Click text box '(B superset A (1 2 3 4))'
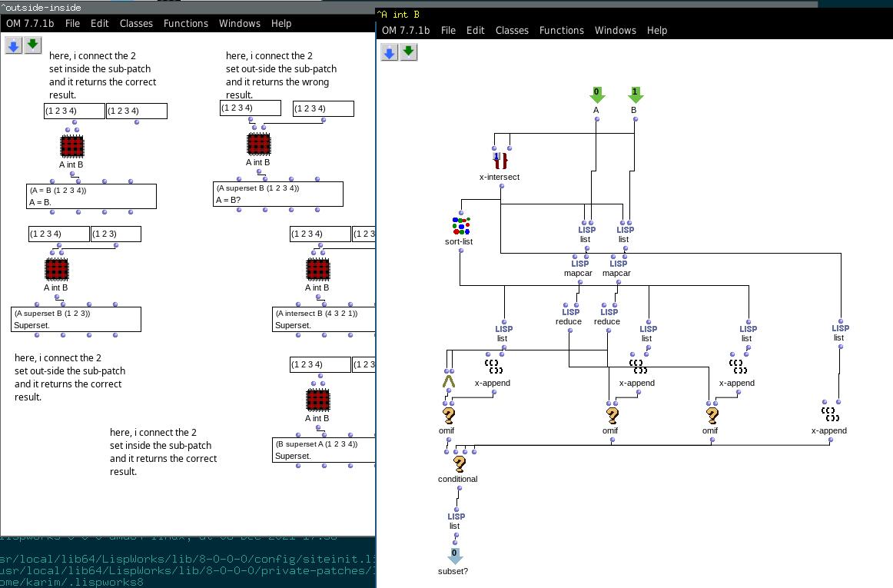Image resolution: width=893 pixels, height=588 pixels. pos(324,450)
